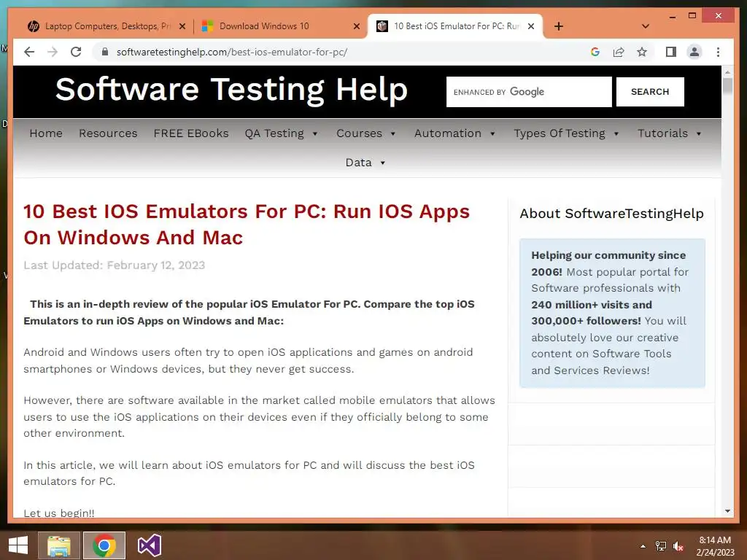Click the Last Updated date text
The width and height of the screenshot is (747, 560).
pyautogui.click(x=115, y=265)
